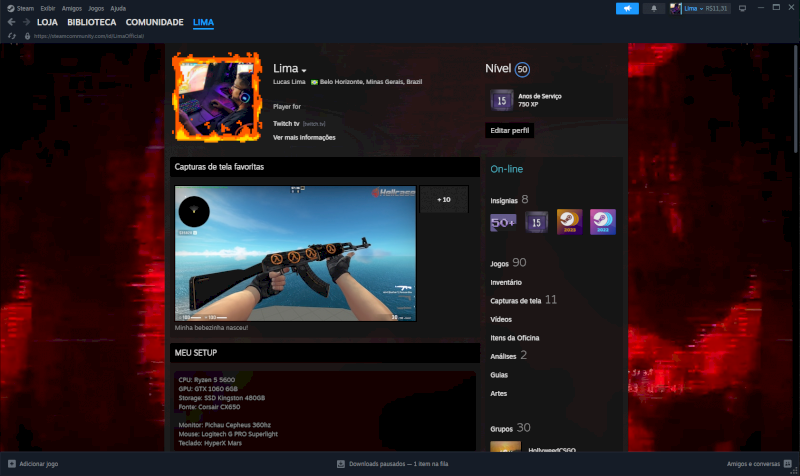Open the Steam menu
The width and height of the screenshot is (800, 476).
(25, 8)
